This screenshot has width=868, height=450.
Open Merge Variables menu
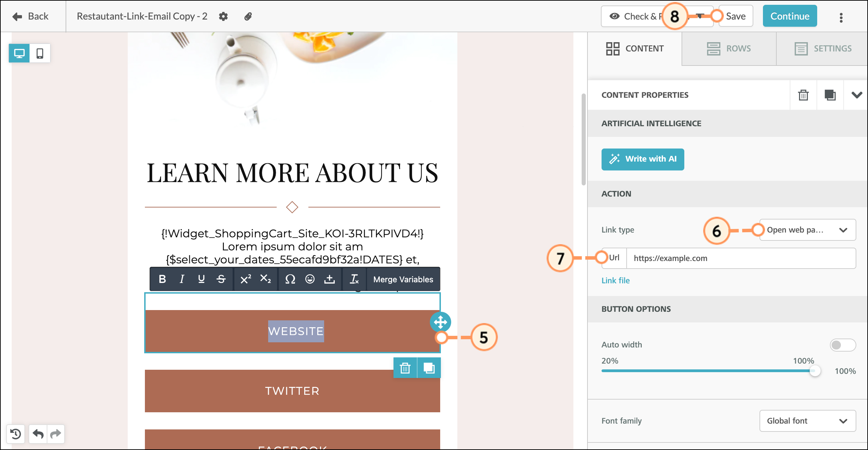click(x=403, y=279)
